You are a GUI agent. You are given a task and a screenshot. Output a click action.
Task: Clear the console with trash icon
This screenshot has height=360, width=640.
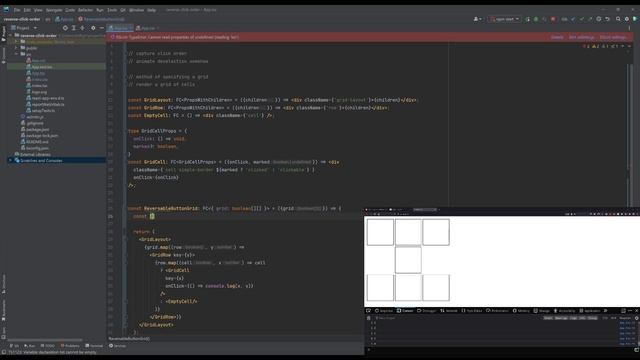pos(369,318)
